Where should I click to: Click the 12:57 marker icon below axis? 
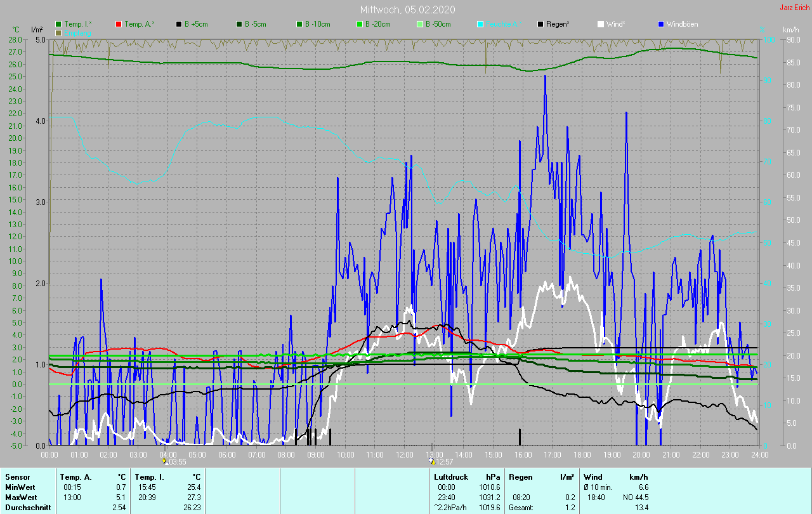pos(433,461)
